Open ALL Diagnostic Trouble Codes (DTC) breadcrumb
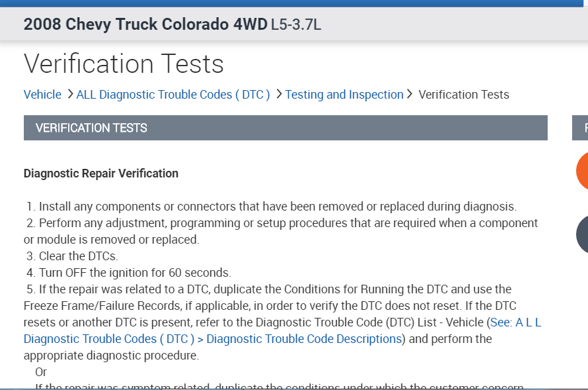 click(173, 95)
